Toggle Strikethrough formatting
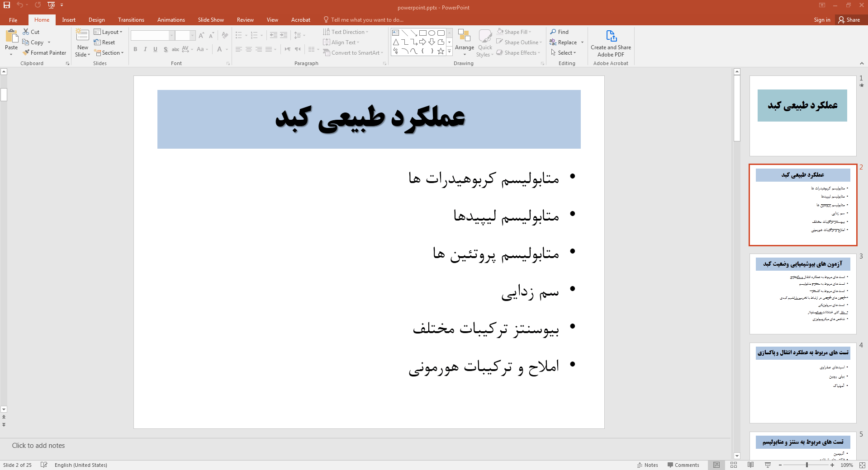Viewport: 868px width, 470px height. 175,49
